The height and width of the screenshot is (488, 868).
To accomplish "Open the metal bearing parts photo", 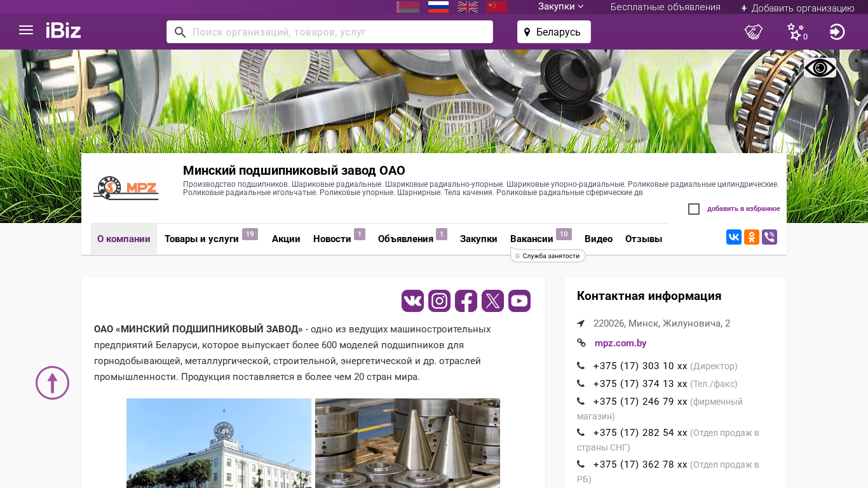I will (407, 444).
